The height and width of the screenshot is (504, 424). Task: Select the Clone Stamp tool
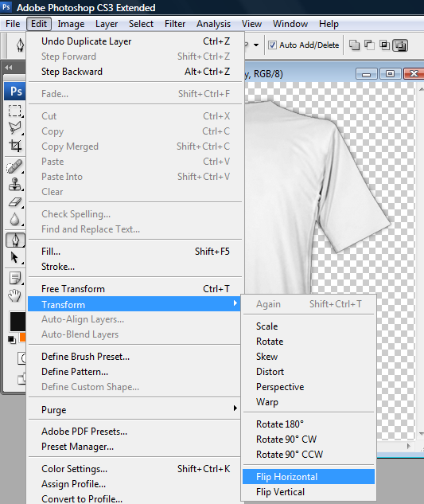(x=15, y=185)
